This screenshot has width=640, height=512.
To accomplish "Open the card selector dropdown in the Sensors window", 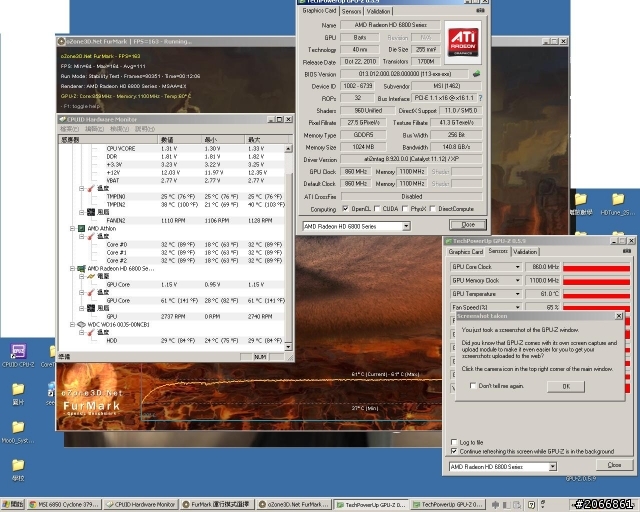I will [553, 466].
